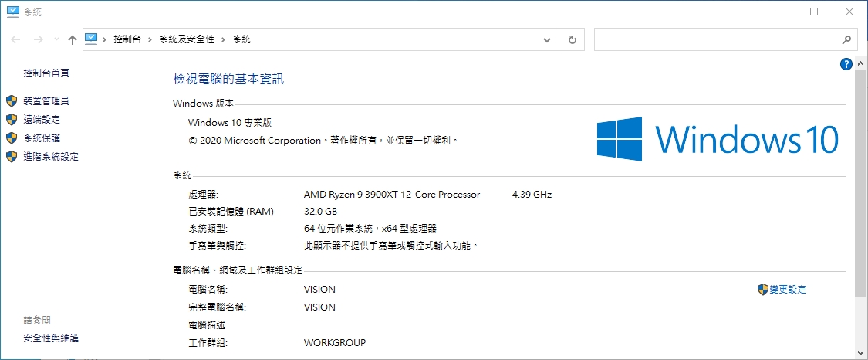
Task: Click the forward navigation arrow
Action: pyautogui.click(x=39, y=39)
